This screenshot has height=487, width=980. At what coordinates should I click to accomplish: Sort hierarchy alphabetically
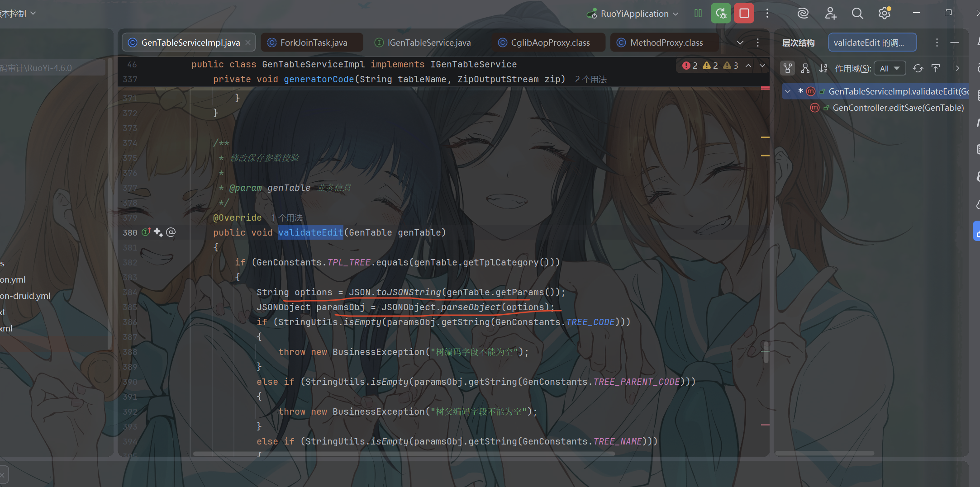pos(823,68)
